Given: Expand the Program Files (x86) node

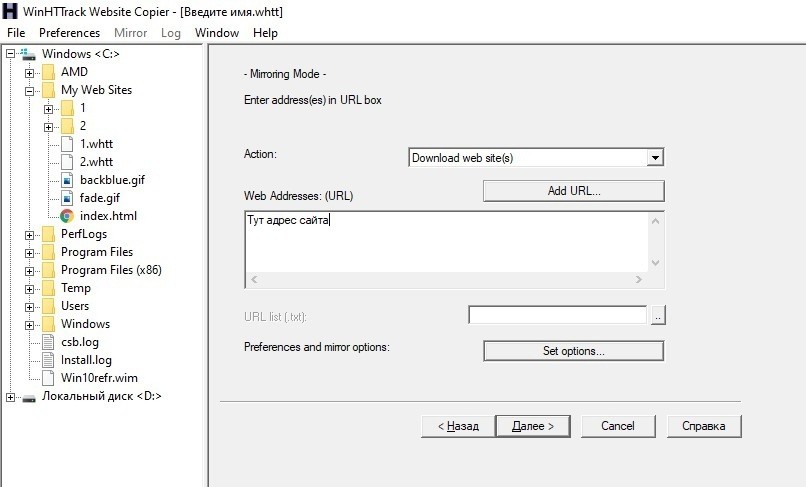Looking at the screenshot, I should [29, 271].
